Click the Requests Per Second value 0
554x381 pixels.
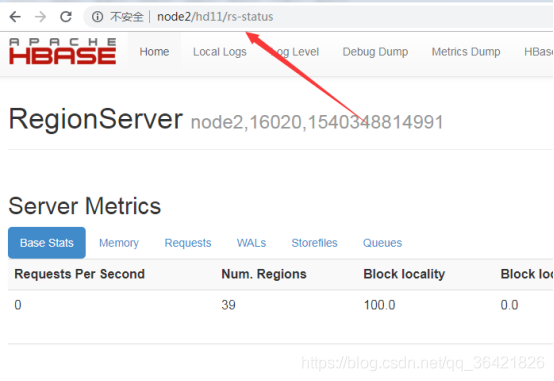[18, 305]
